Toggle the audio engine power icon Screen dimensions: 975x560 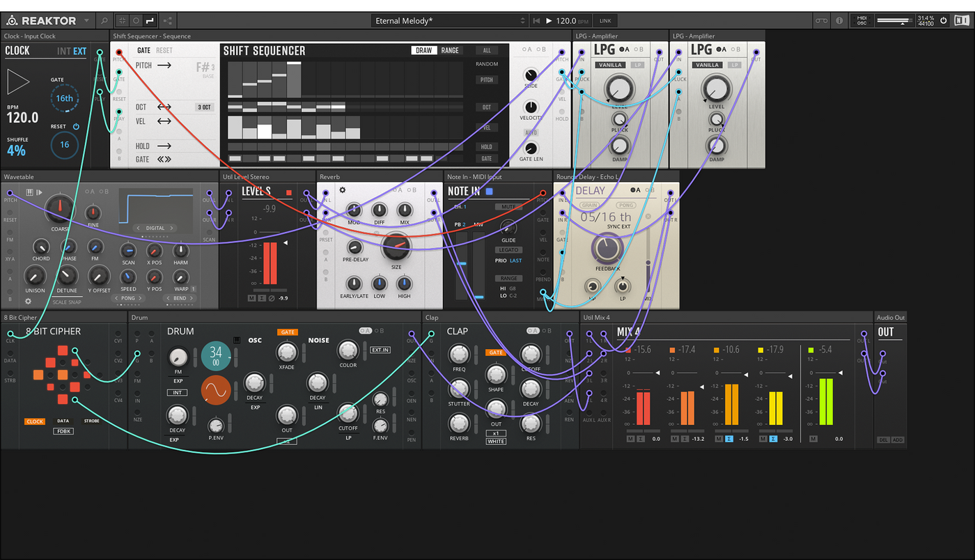944,21
